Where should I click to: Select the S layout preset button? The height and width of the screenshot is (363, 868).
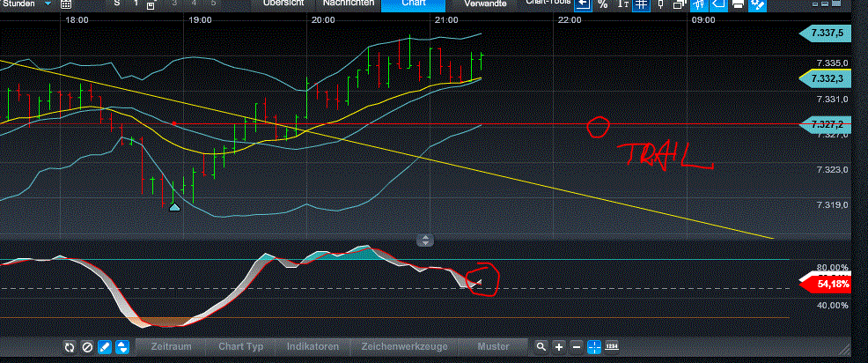(x=117, y=4)
